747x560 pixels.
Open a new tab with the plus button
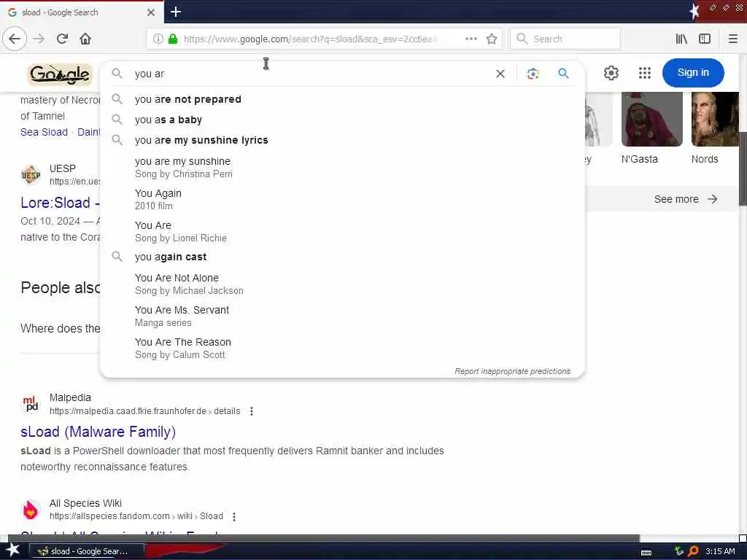(176, 12)
